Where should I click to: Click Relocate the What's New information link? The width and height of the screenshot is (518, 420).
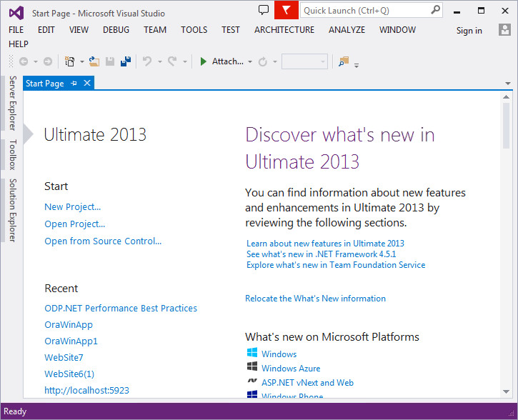coord(315,298)
